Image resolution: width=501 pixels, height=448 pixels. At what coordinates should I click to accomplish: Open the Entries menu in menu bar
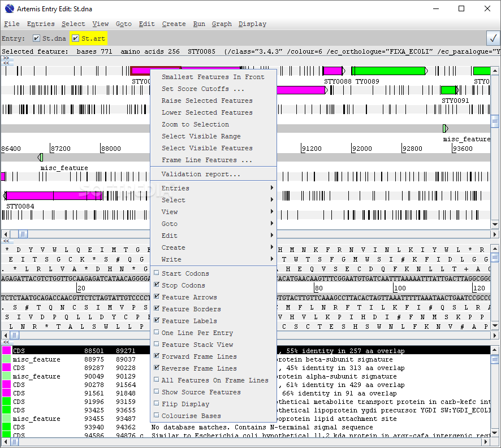pos(41,24)
